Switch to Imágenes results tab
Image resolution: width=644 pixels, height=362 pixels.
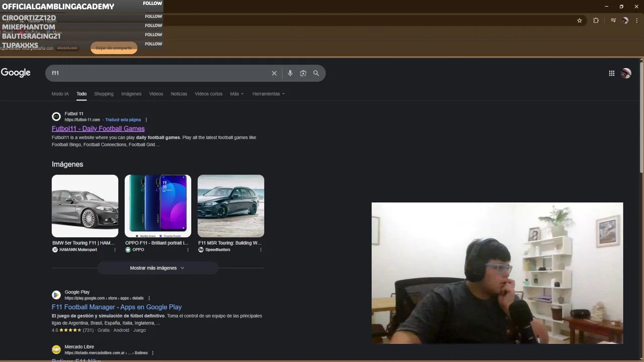pyautogui.click(x=131, y=94)
